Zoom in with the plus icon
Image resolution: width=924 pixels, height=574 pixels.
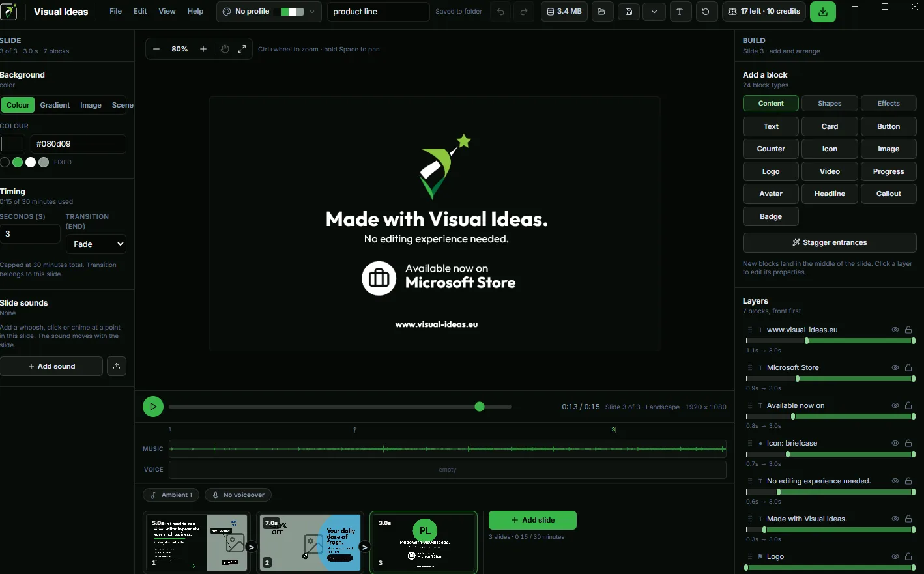(x=203, y=49)
